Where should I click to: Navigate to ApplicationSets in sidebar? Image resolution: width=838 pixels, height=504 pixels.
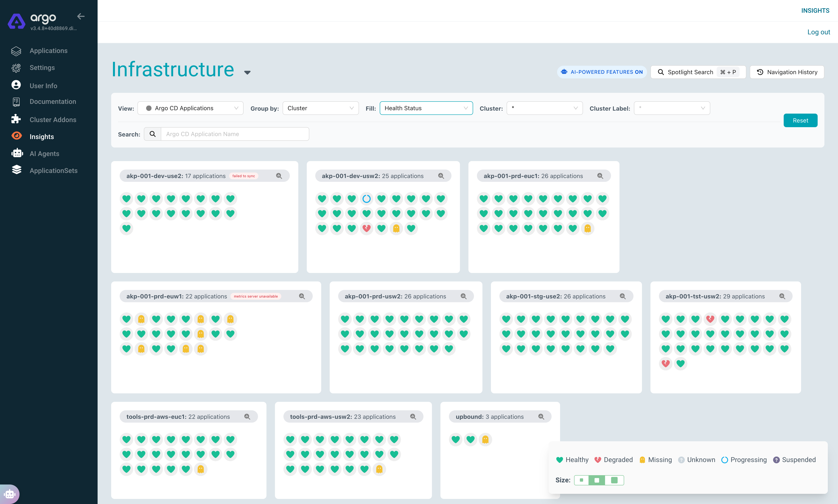click(x=53, y=170)
